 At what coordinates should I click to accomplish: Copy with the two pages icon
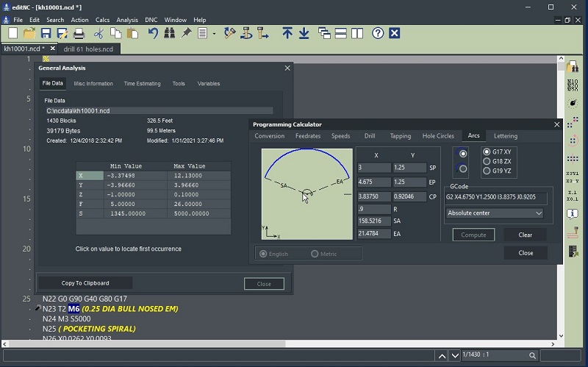[115, 33]
